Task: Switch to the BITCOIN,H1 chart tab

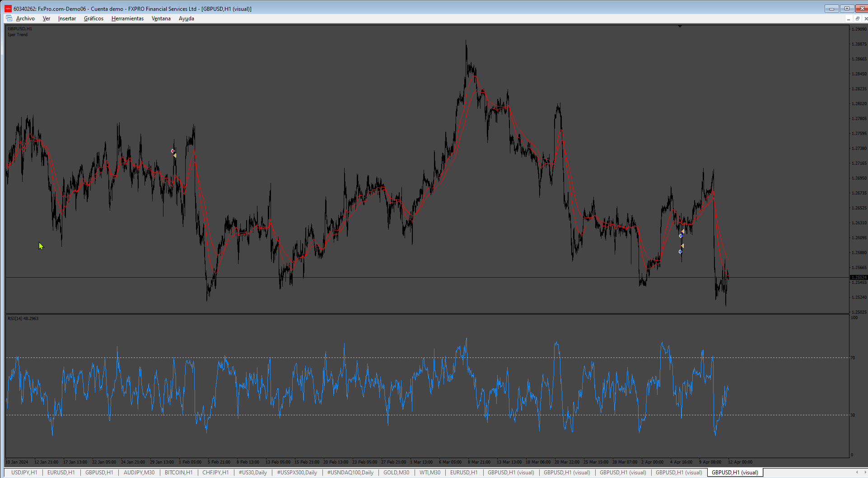Action: (179, 473)
